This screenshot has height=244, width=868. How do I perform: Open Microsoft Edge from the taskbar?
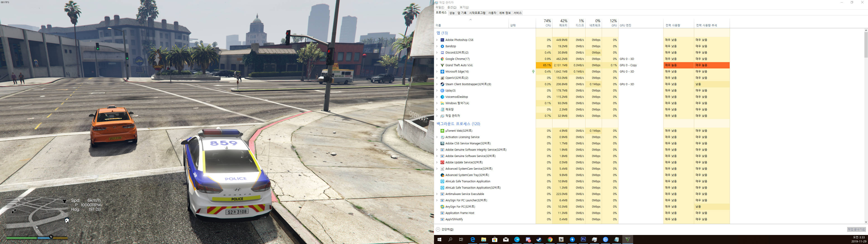[472, 240]
